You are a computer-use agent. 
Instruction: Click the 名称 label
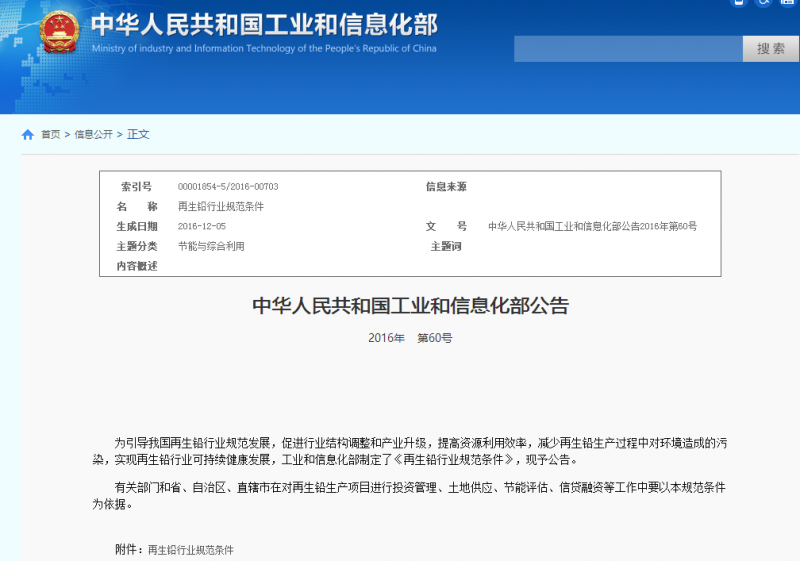[137, 207]
